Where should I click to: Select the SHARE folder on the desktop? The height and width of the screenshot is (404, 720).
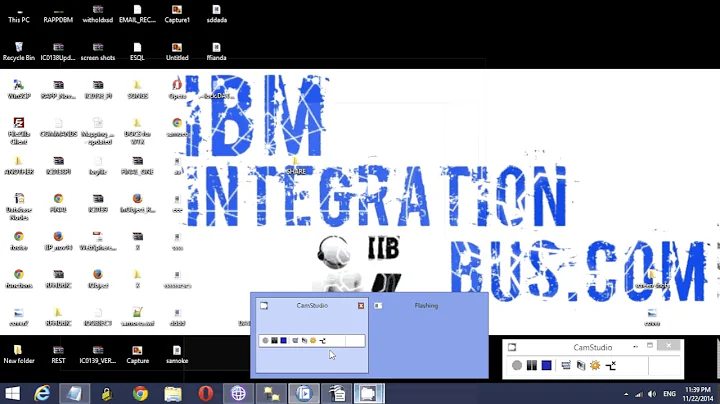[296, 166]
